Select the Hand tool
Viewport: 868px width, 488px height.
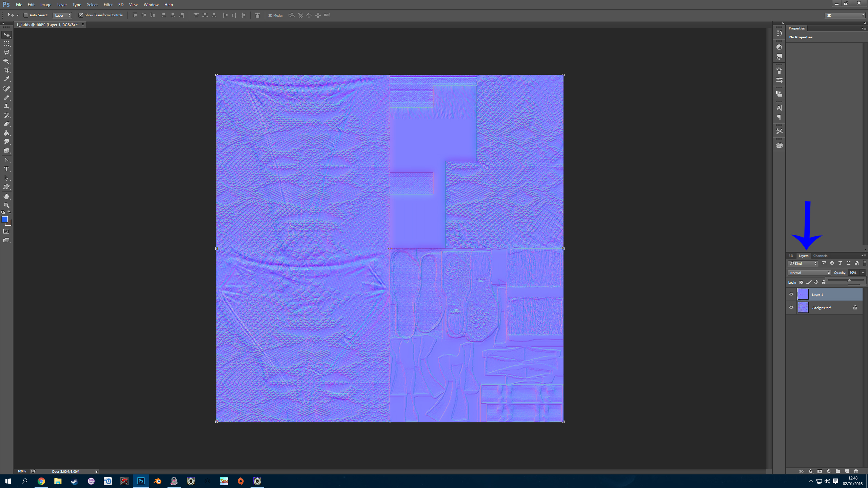(6, 197)
